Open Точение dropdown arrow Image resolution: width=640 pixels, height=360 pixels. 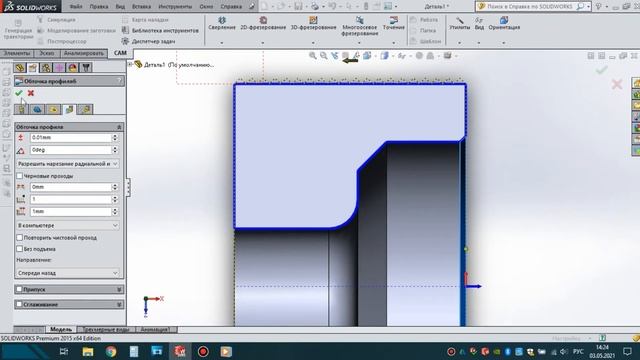point(393,42)
